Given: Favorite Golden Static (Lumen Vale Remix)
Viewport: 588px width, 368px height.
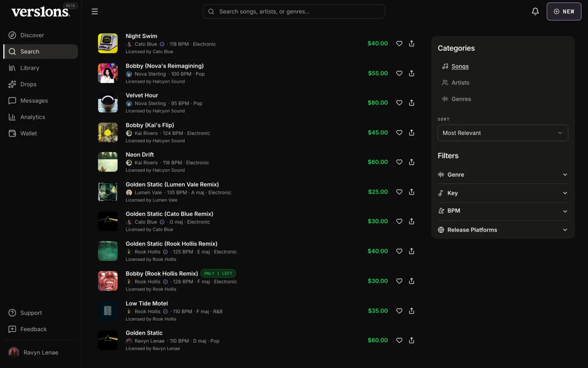Looking at the screenshot, I should tap(399, 192).
